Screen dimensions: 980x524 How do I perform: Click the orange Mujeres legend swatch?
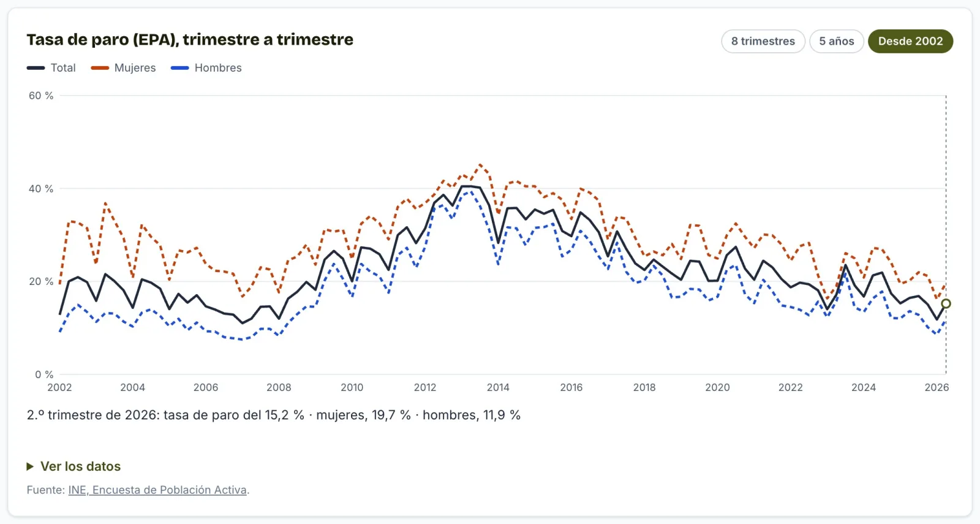coord(100,68)
